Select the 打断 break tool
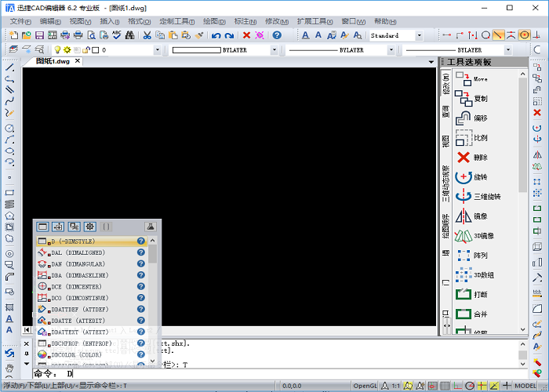 [471, 294]
